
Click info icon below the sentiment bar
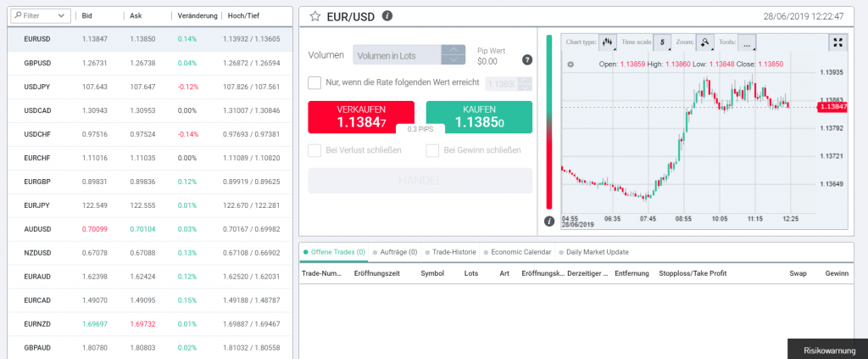coord(549,221)
